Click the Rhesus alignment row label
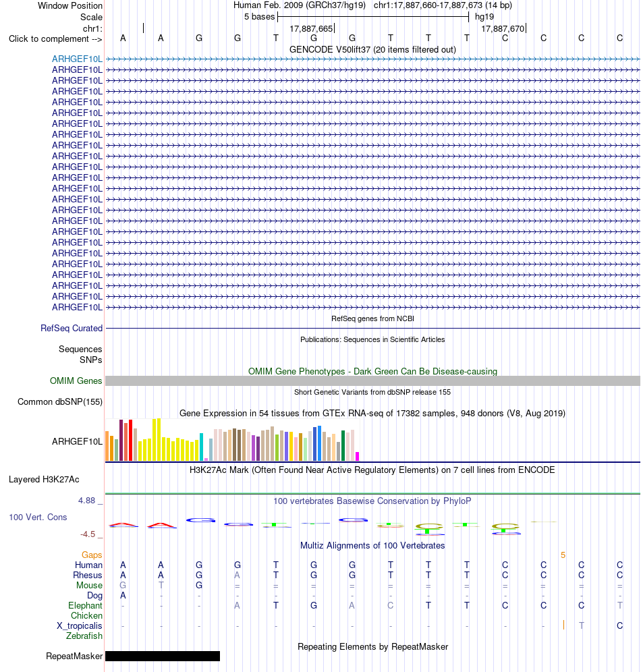Screen dimensions: 641x672 pyautogui.click(x=88, y=575)
